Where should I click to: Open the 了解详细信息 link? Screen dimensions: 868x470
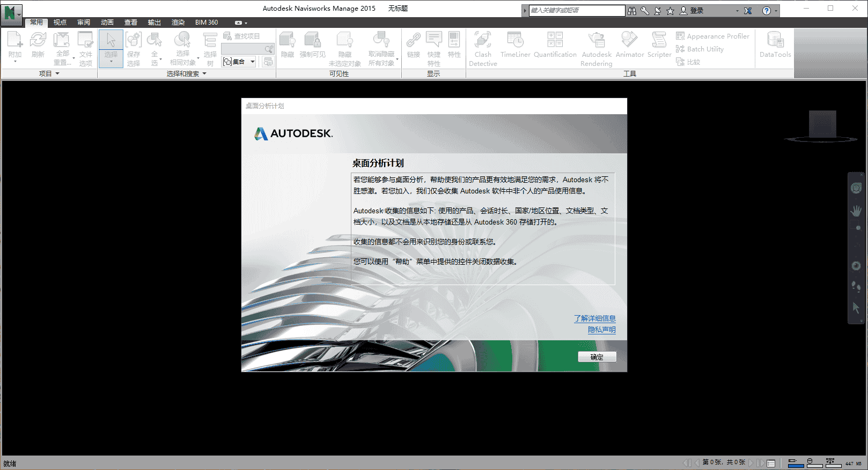[595, 318]
